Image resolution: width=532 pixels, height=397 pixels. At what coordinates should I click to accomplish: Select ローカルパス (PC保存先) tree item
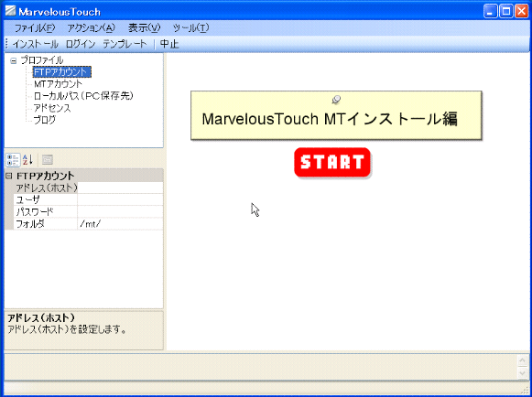83,96
